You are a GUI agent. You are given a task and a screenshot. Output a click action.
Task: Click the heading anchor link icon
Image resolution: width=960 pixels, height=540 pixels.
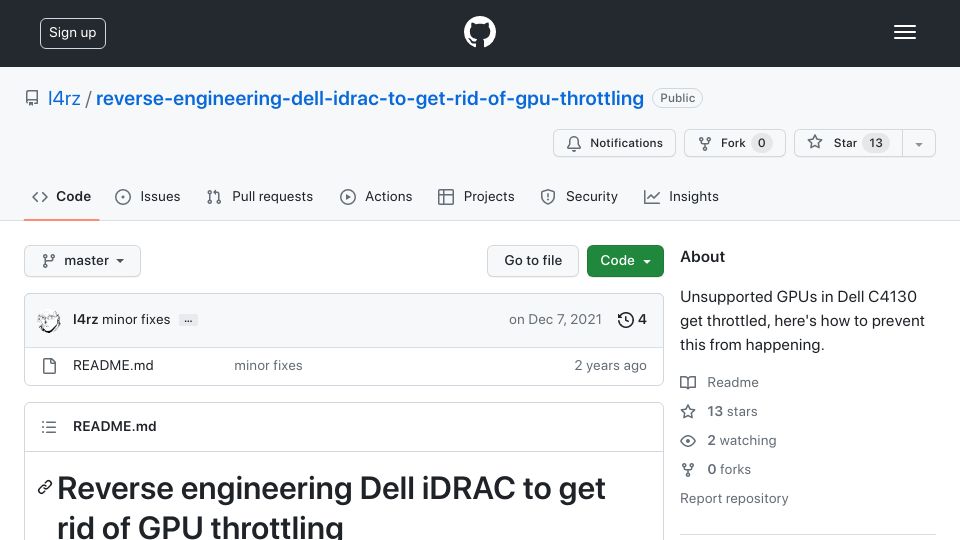(45, 487)
